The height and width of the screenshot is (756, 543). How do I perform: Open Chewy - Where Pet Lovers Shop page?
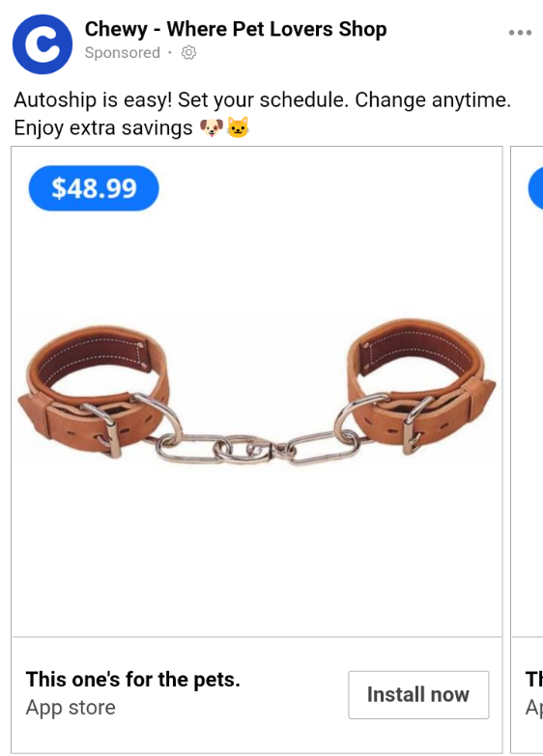pos(236,29)
